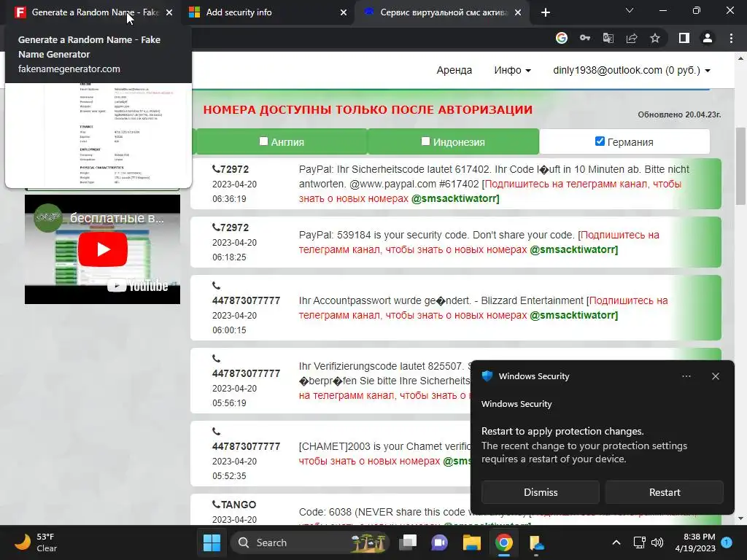This screenshot has height=560, width=747.
Task: Share this page using the share icon
Action: 632,38
